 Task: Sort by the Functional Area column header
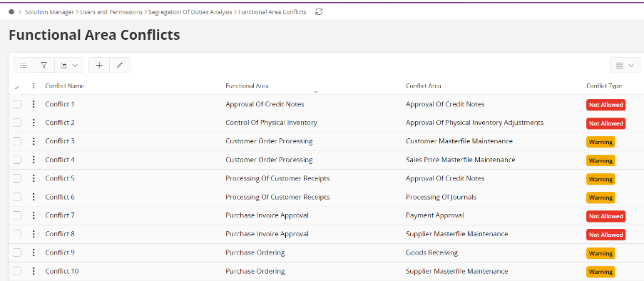pos(247,86)
